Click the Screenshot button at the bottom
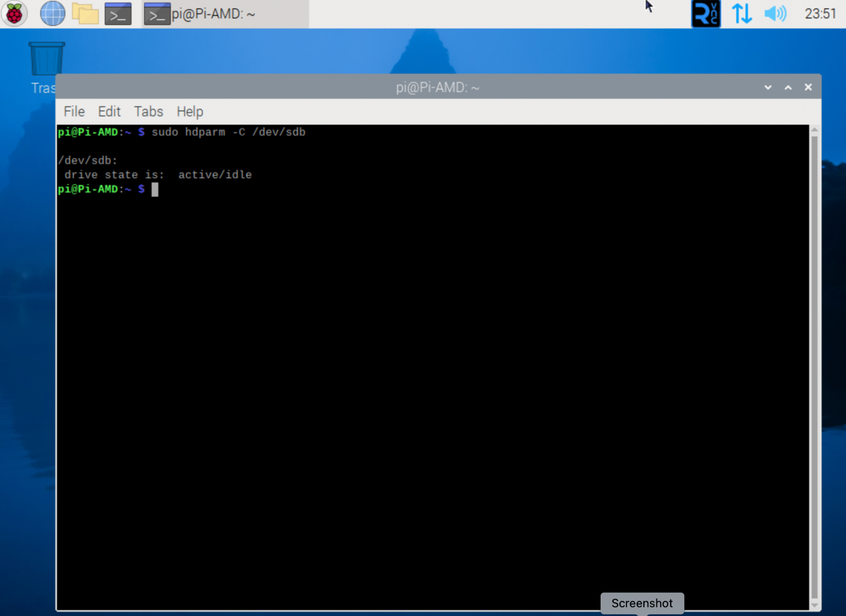The width and height of the screenshot is (846, 616). pos(642,603)
